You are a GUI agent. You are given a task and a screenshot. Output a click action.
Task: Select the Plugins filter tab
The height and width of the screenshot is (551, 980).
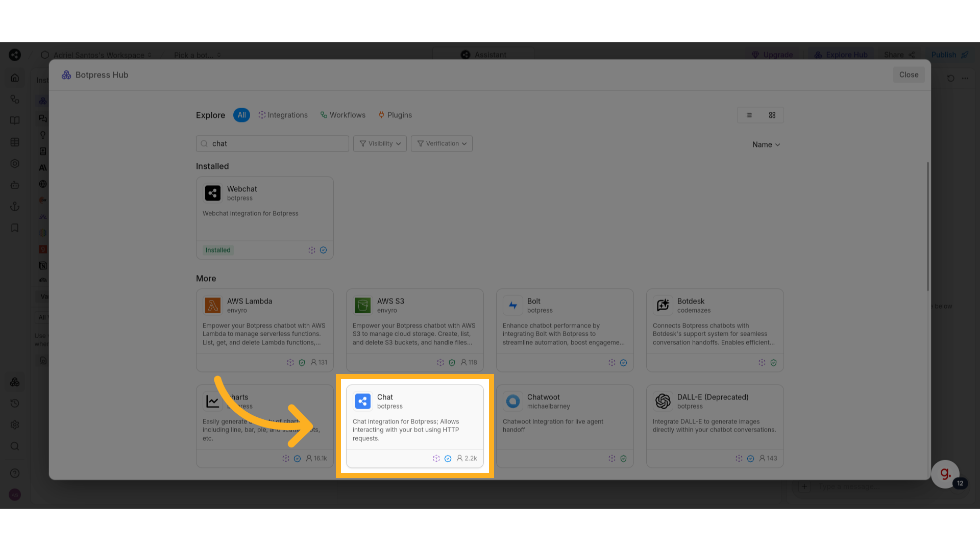(x=395, y=115)
